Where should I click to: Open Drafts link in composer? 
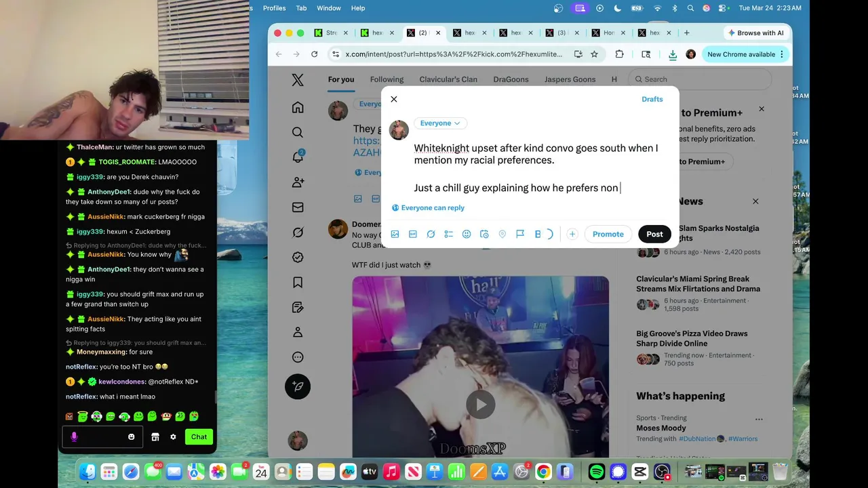pos(652,99)
